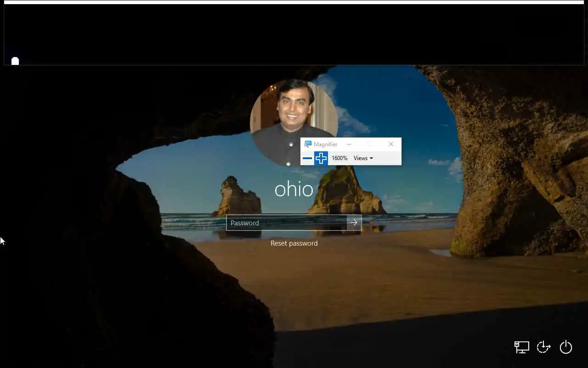Click the ohio username text

294,189
